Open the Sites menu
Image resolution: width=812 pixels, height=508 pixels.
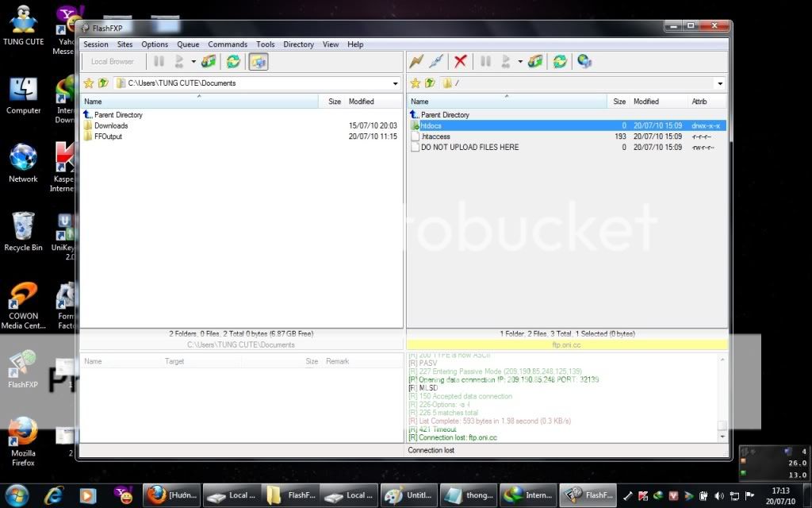pos(125,44)
